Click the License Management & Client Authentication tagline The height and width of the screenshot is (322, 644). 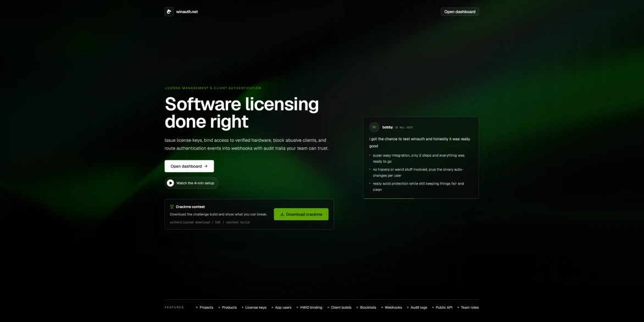point(213,88)
